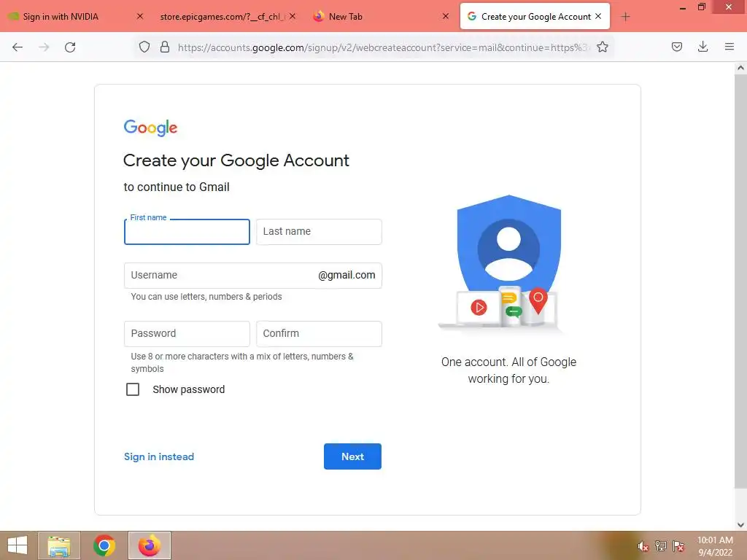Click the Sign in instead link
747x560 pixels.
point(159,456)
